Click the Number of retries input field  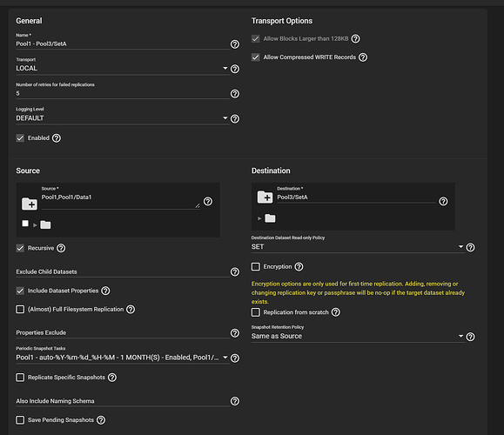coord(123,93)
